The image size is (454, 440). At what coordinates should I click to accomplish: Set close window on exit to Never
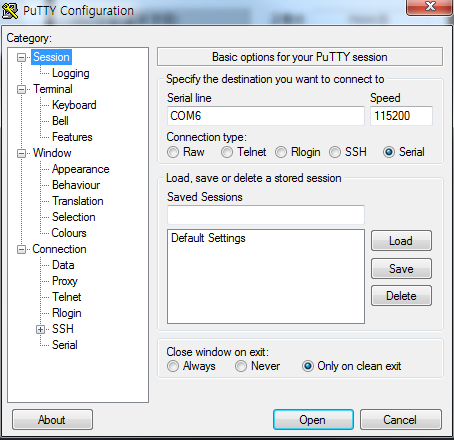[241, 366]
